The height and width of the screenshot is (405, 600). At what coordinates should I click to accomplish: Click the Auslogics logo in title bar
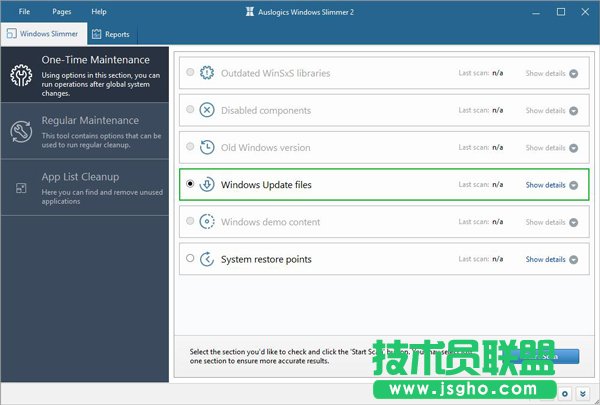pyautogui.click(x=249, y=12)
